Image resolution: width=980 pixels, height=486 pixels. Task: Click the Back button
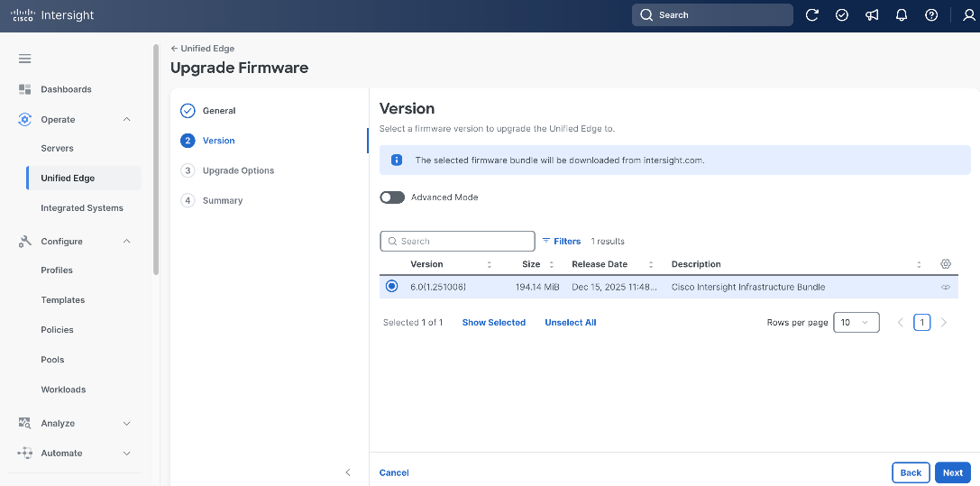pos(911,472)
